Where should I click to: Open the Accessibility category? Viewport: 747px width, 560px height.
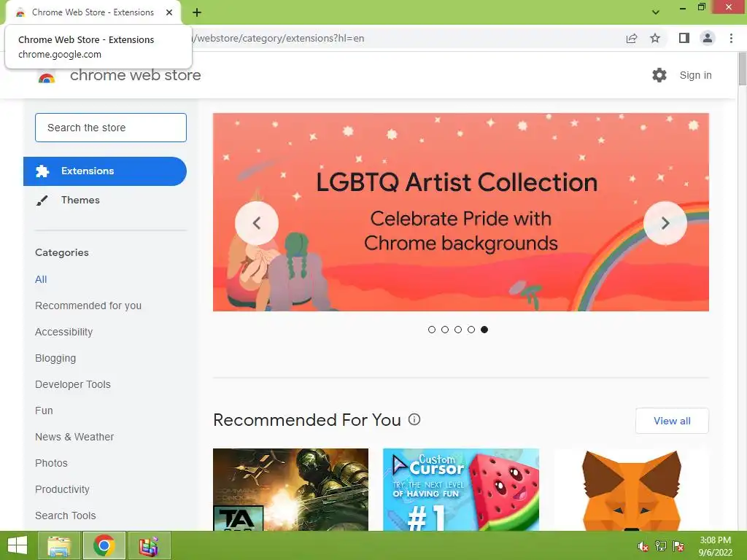[64, 332]
